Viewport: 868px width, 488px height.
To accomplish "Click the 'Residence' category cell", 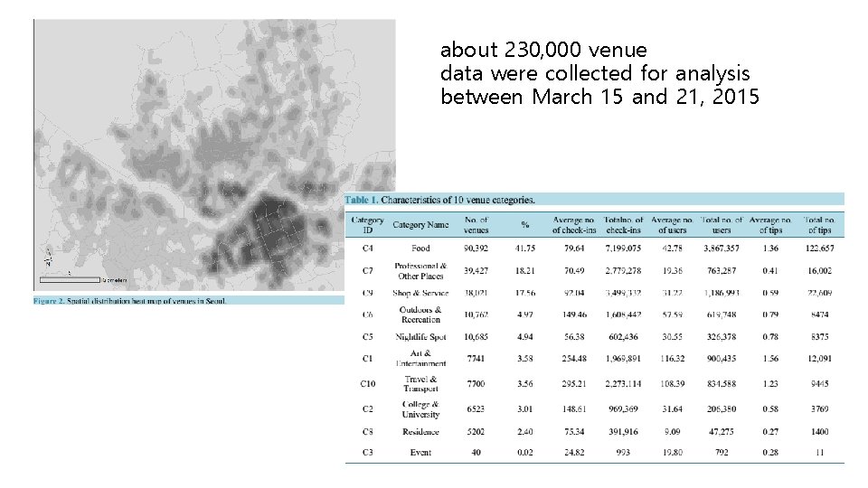I will coord(420,432).
